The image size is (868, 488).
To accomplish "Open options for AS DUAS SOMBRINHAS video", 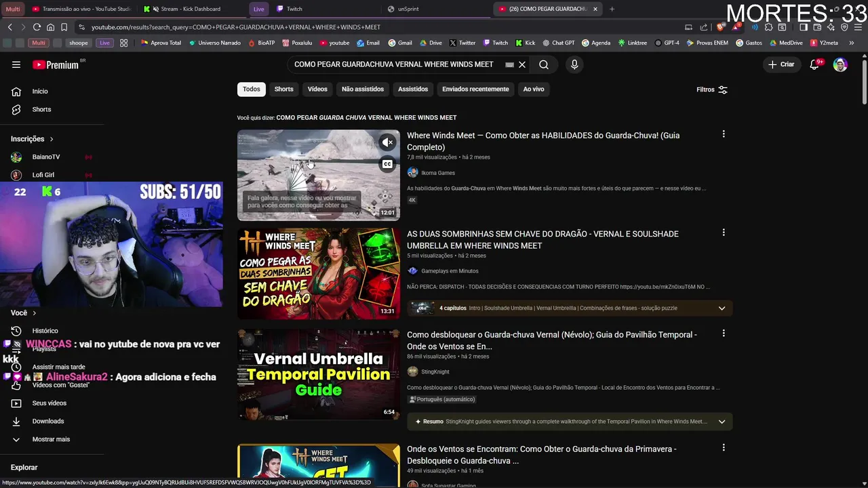I will coord(724,232).
